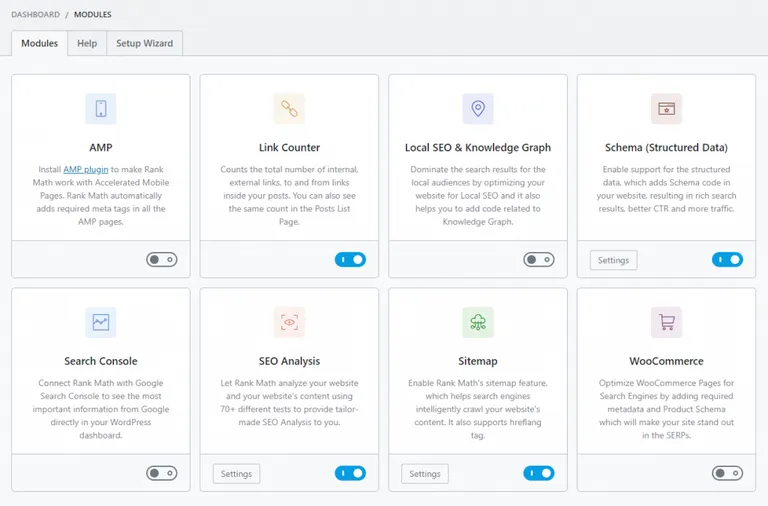The height and width of the screenshot is (506, 768).
Task: Click the Schema description paragraph
Action: 667,189
